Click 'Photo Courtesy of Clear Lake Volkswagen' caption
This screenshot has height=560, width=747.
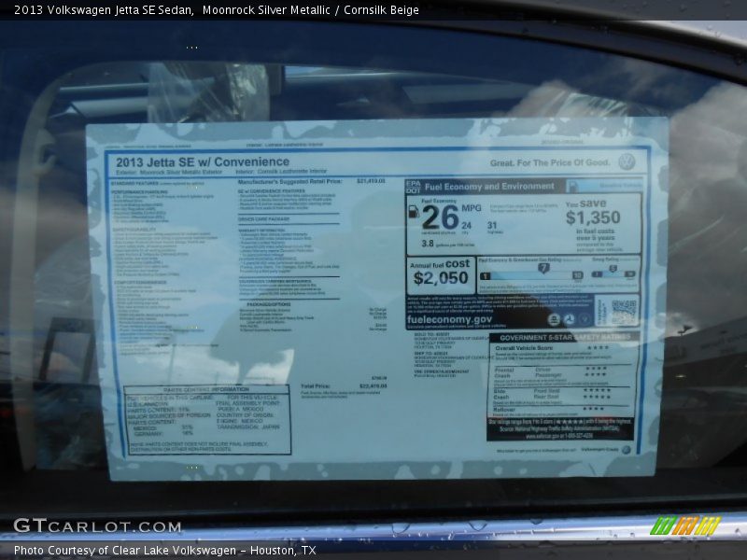pyautogui.click(x=125, y=551)
